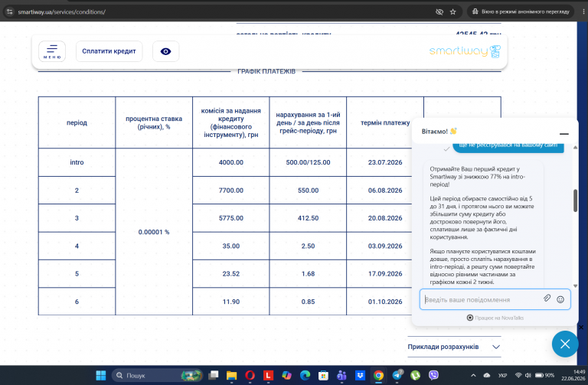
Task: Open the hamburger МЕНЮ button
Action: tap(52, 51)
